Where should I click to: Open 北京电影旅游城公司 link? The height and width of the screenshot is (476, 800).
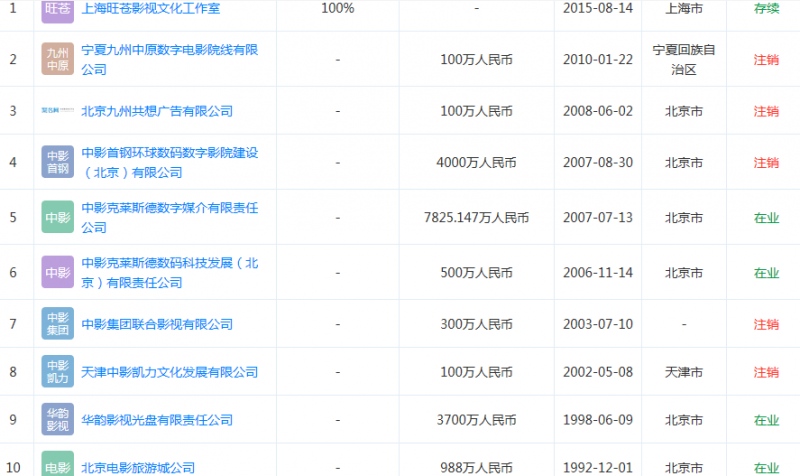tap(138, 467)
